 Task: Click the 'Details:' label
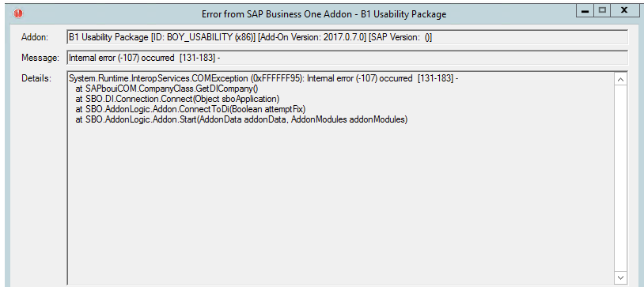pos(36,78)
